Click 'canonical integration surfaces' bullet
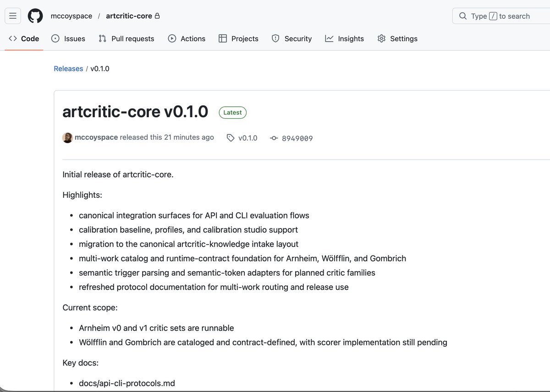The height and width of the screenshot is (392, 550). [194, 215]
